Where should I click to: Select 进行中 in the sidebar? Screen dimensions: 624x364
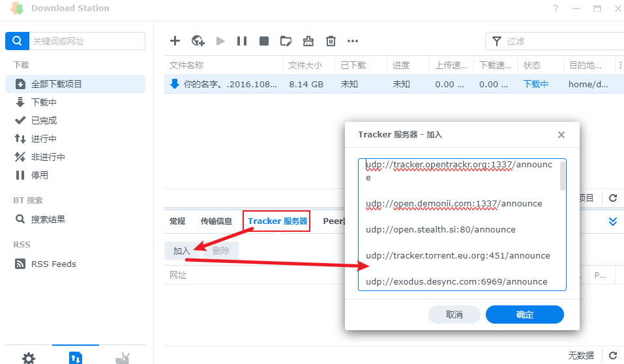75,139
